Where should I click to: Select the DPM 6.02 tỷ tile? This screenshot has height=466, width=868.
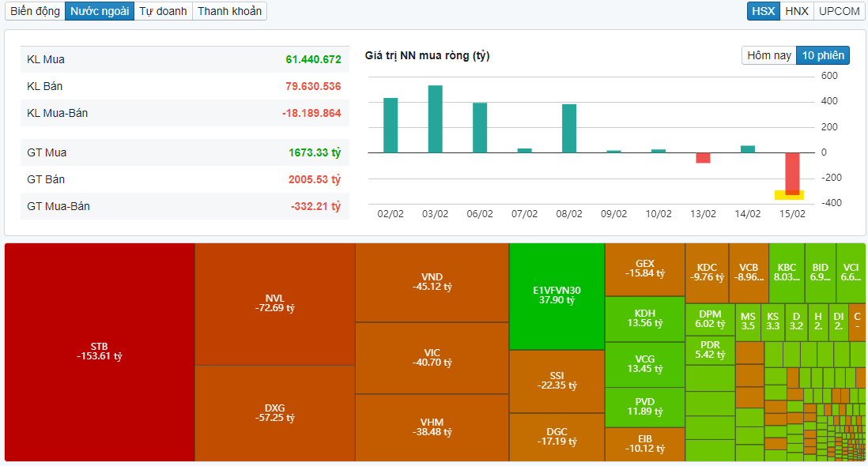[x=710, y=320]
